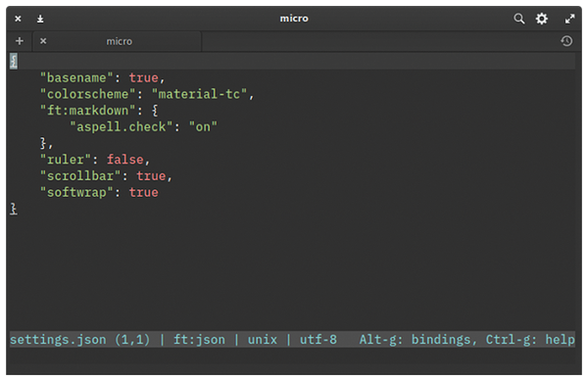588x381 pixels.
Task: Click the true value after scrollbar
Action: point(151,176)
